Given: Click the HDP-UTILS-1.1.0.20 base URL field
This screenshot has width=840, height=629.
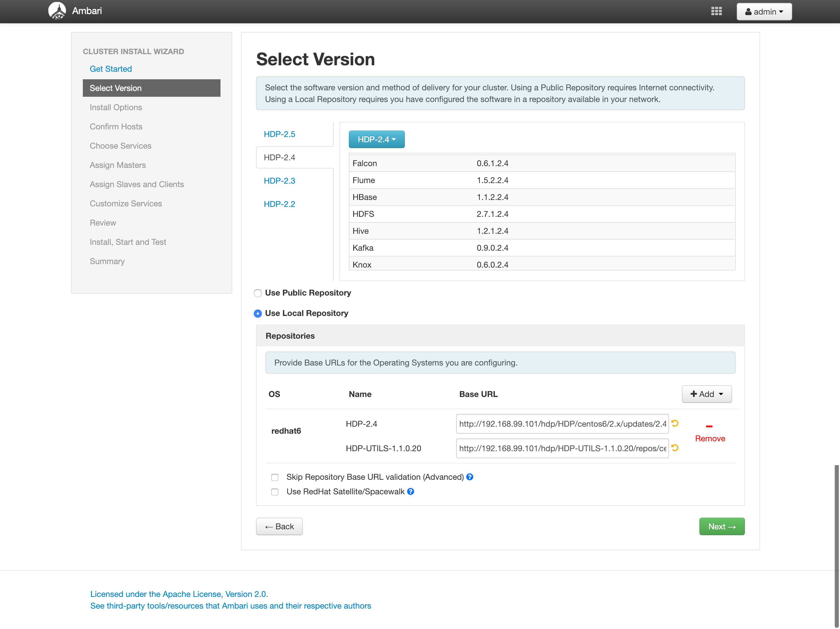Looking at the screenshot, I should 562,448.
